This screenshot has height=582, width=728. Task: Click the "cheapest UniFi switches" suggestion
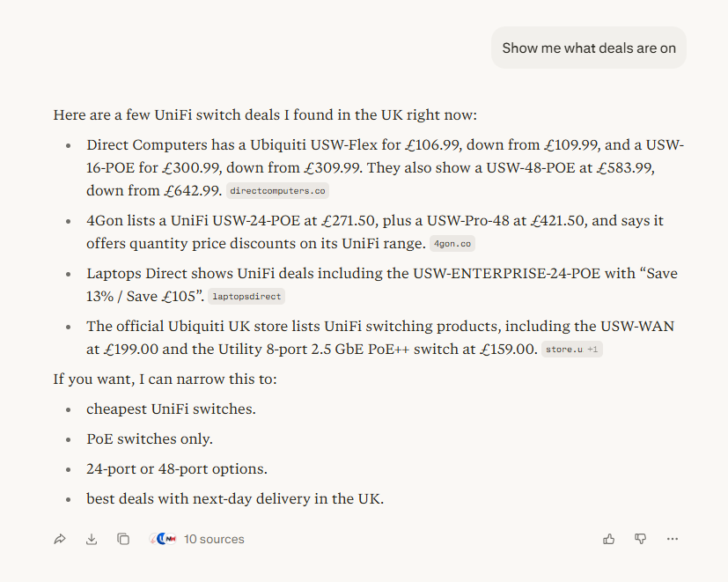point(171,409)
